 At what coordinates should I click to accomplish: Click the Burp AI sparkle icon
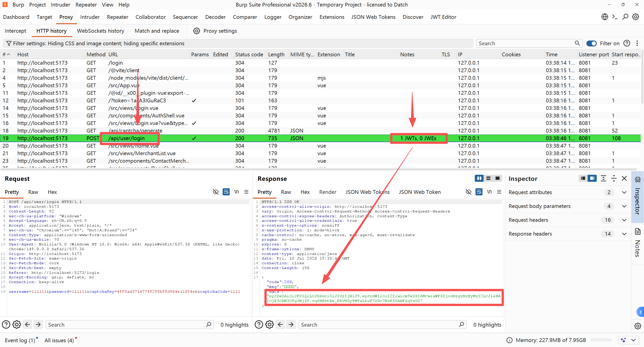[x=623, y=340]
